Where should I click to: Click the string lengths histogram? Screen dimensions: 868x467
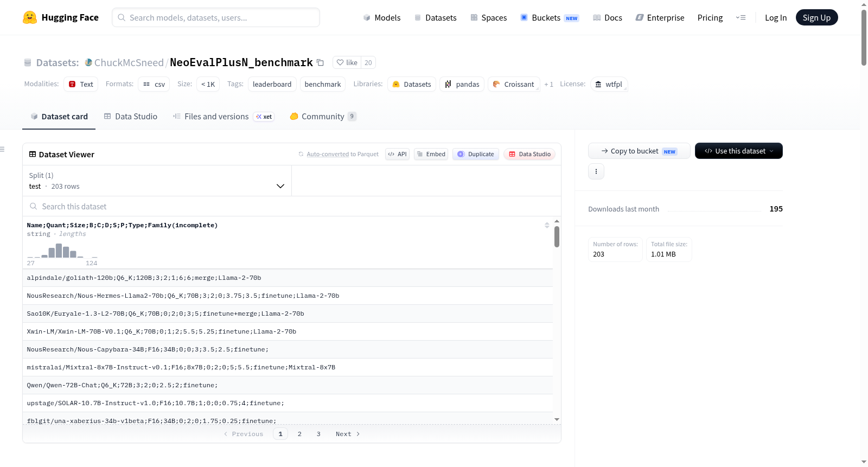62,251
